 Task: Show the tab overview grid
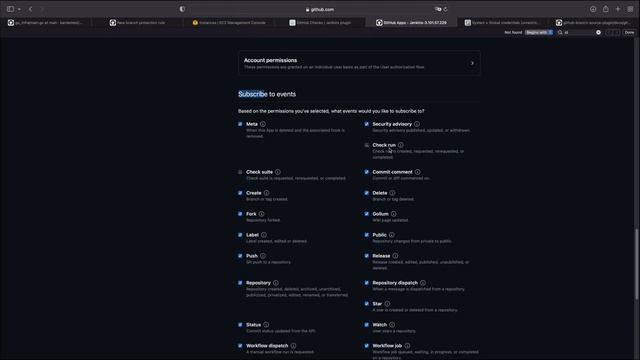point(630,9)
